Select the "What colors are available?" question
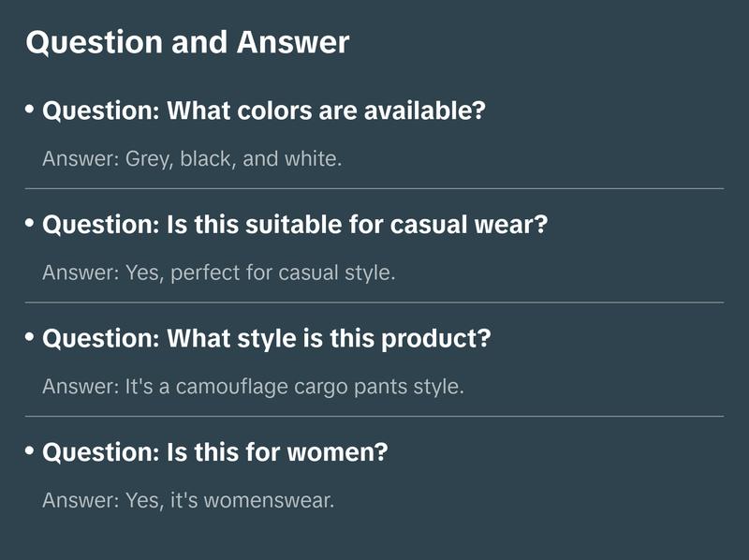 pyautogui.click(x=264, y=111)
